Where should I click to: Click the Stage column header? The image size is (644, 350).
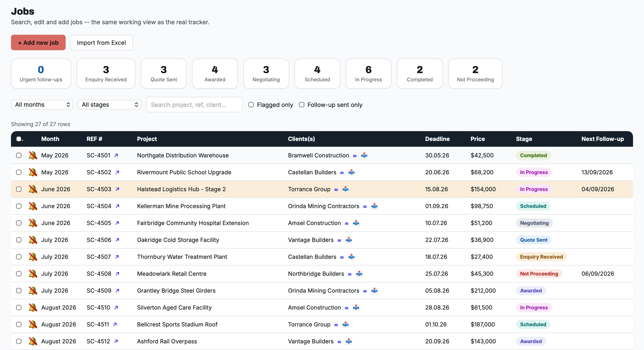coord(524,139)
